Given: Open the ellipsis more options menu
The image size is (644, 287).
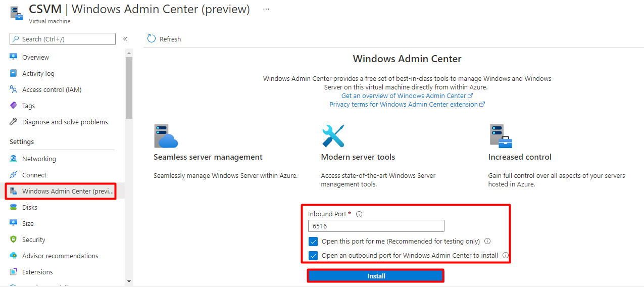Looking at the screenshot, I should coord(266,9).
